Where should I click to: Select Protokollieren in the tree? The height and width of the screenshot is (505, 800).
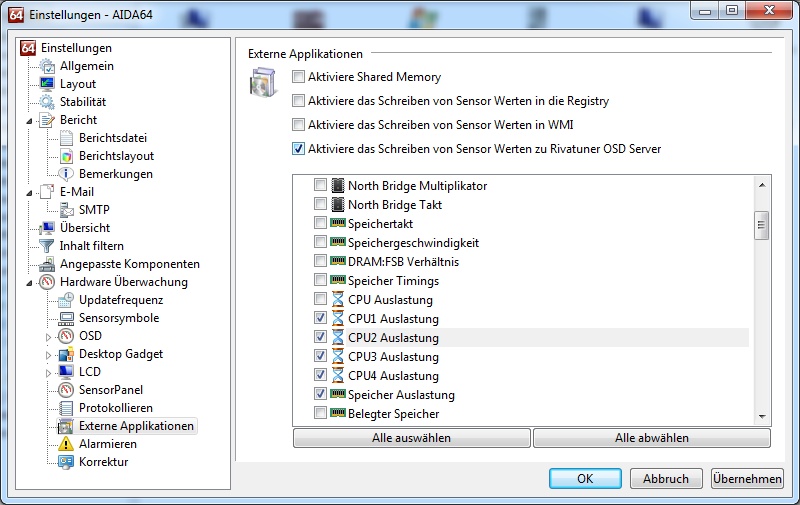coord(116,408)
